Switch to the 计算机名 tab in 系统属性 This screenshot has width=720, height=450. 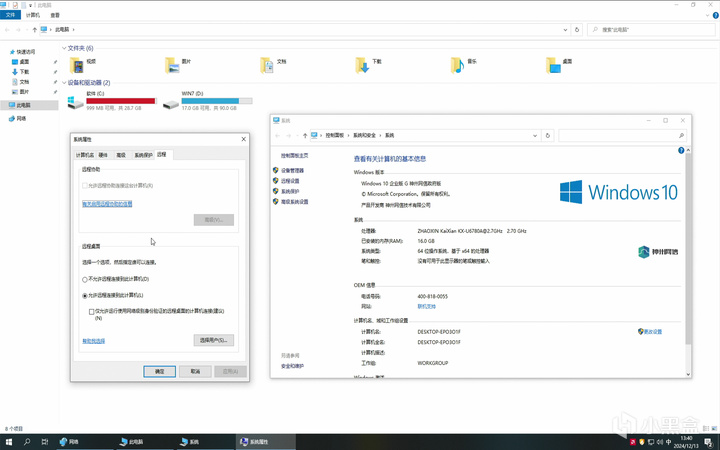[x=85, y=155]
